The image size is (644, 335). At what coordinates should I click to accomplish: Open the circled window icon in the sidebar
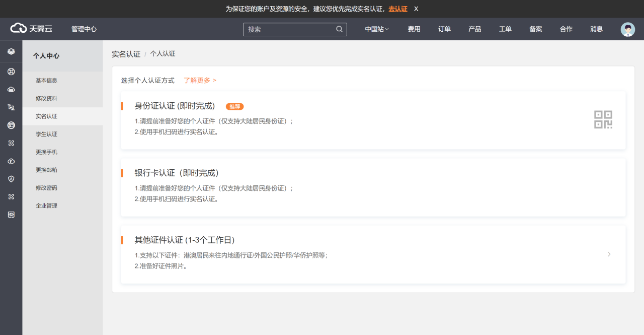[11, 125]
